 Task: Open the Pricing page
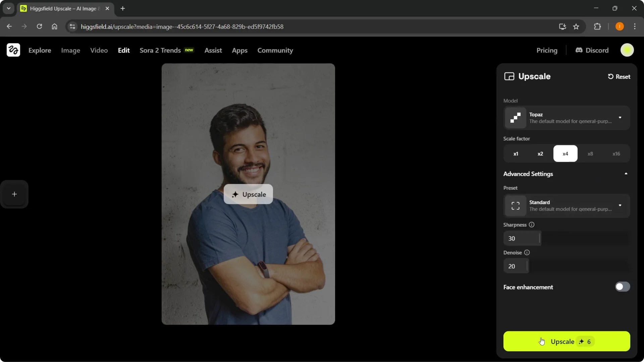(x=547, y=50)
